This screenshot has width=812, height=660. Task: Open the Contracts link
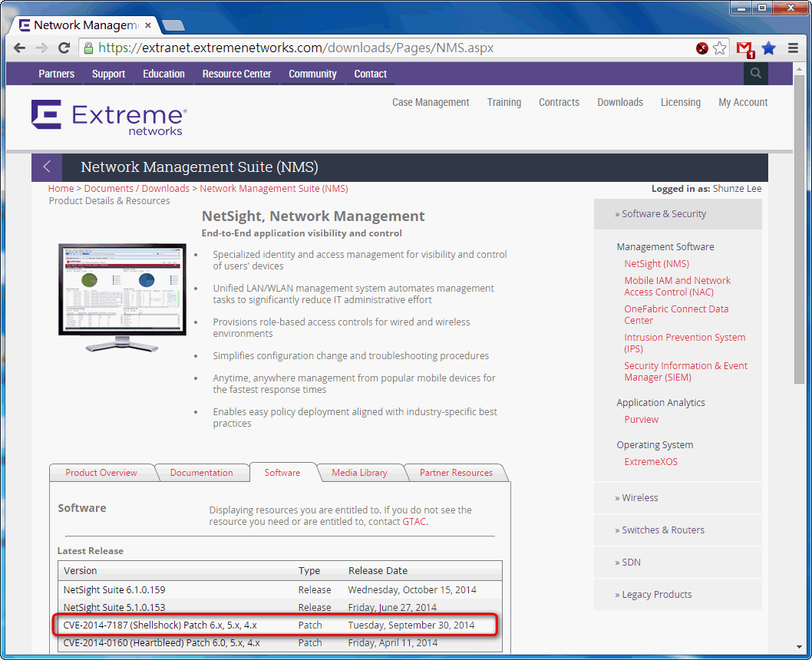(559, 103)
